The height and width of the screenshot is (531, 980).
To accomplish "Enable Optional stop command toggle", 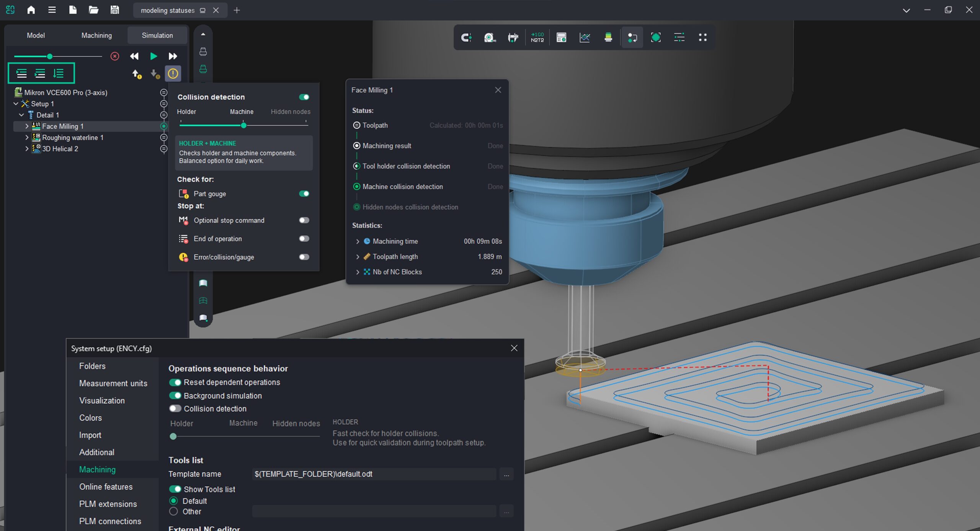I will point(304,220).
